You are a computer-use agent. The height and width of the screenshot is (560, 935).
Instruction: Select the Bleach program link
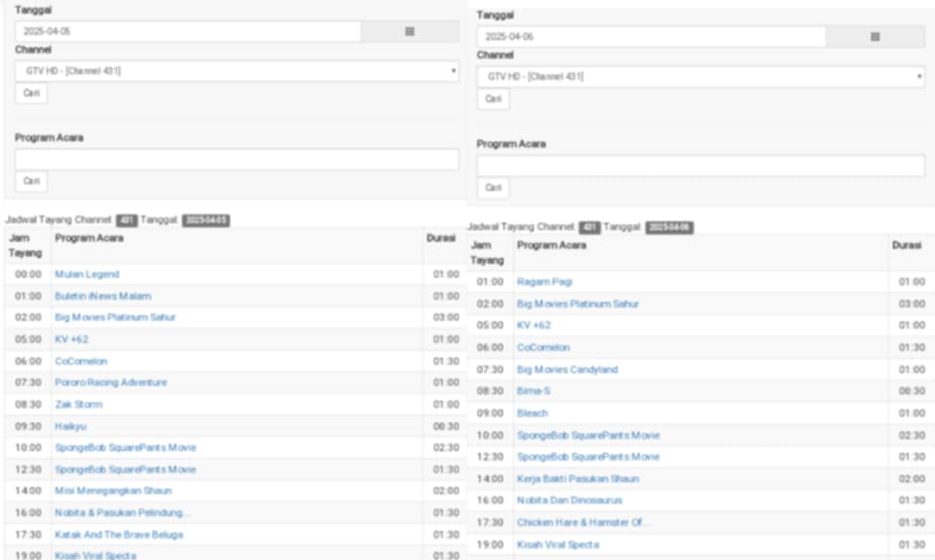(x=532, y=413)
